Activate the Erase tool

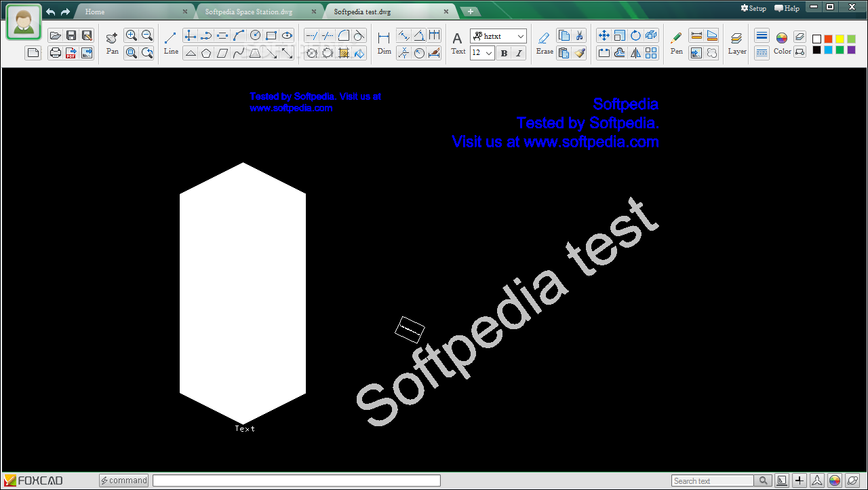545,43
